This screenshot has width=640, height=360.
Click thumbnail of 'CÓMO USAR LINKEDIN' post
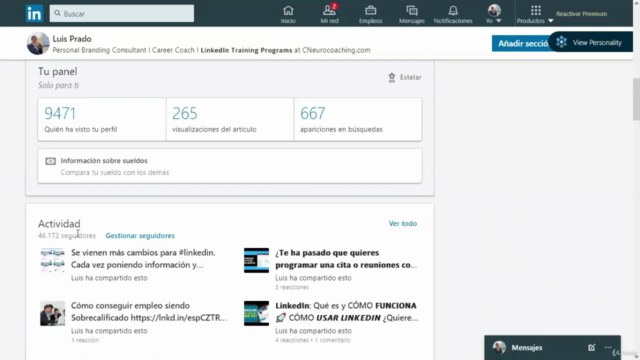(x=256, y=313)
